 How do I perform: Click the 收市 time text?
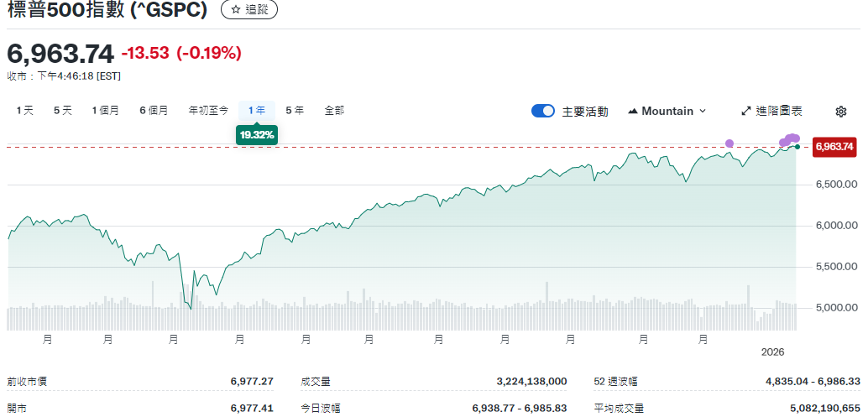click(64, 76)
